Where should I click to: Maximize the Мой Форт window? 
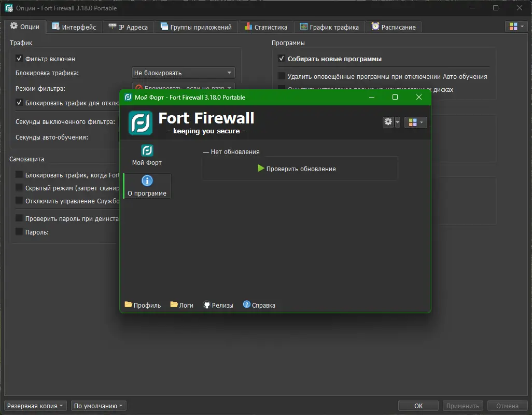[x=395, y=97]
